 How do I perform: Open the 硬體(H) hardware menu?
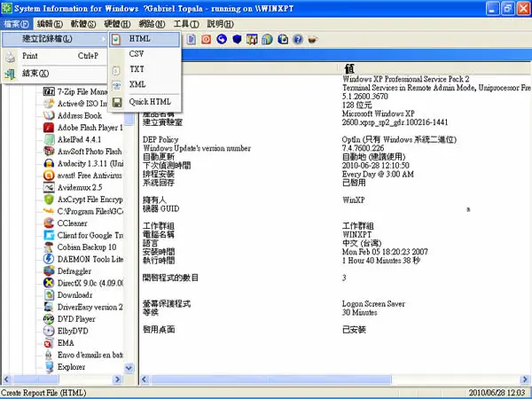point(117,24)
